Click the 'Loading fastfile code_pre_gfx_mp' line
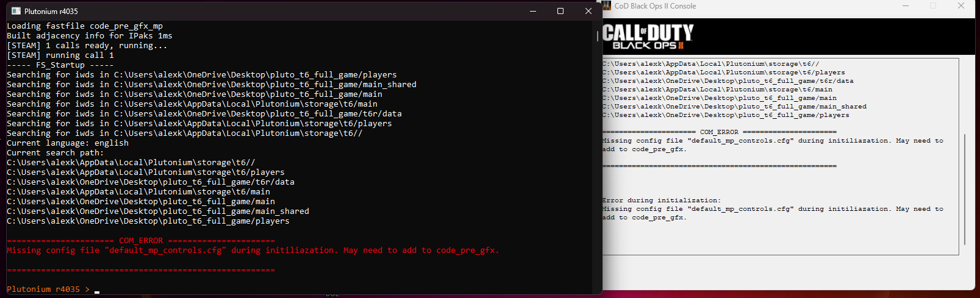Viewport: 980px width, 298px height. pos(85,26)
